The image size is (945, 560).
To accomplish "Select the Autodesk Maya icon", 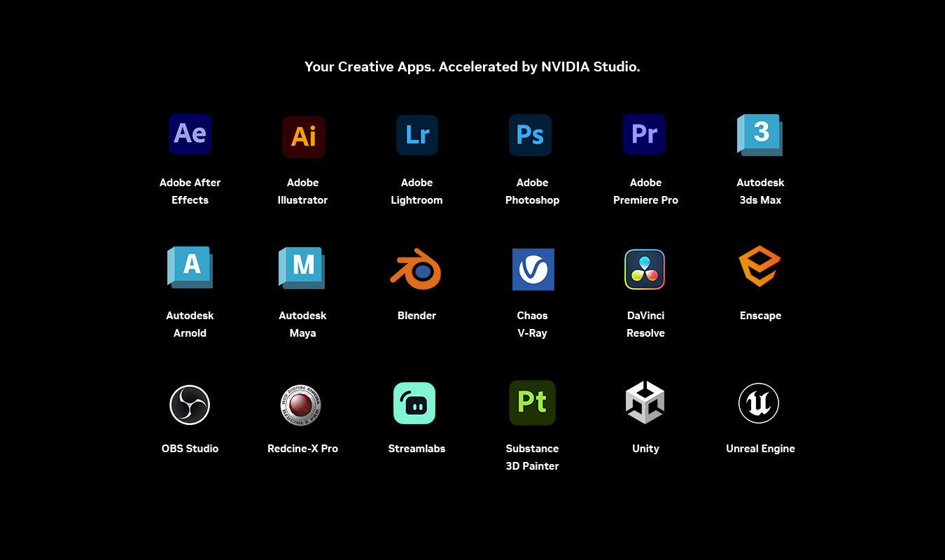I will [302, 267].
